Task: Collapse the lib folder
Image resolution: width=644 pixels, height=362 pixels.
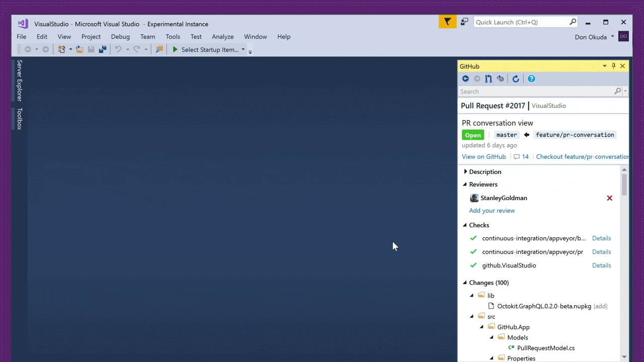Action: click(x=471, y=296)
